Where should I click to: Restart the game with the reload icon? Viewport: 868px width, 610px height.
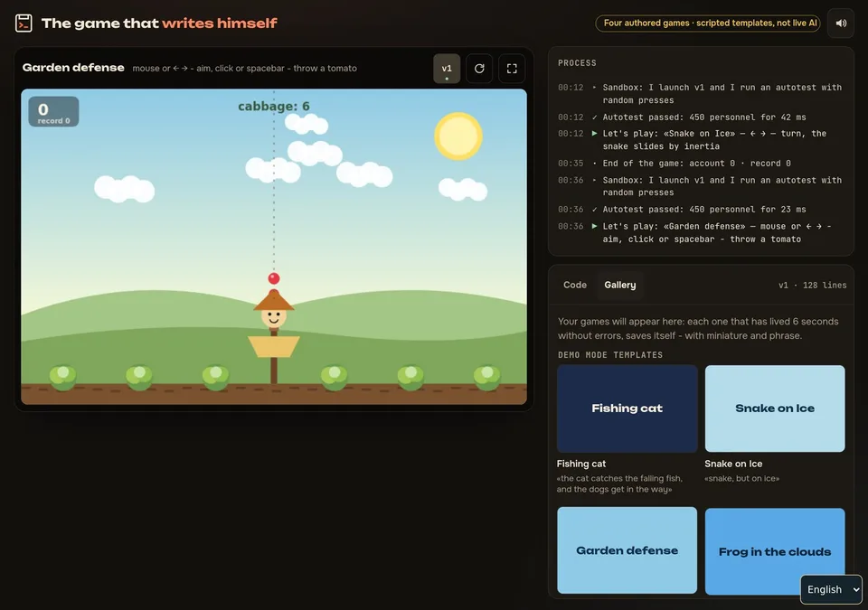pos(479,69)
